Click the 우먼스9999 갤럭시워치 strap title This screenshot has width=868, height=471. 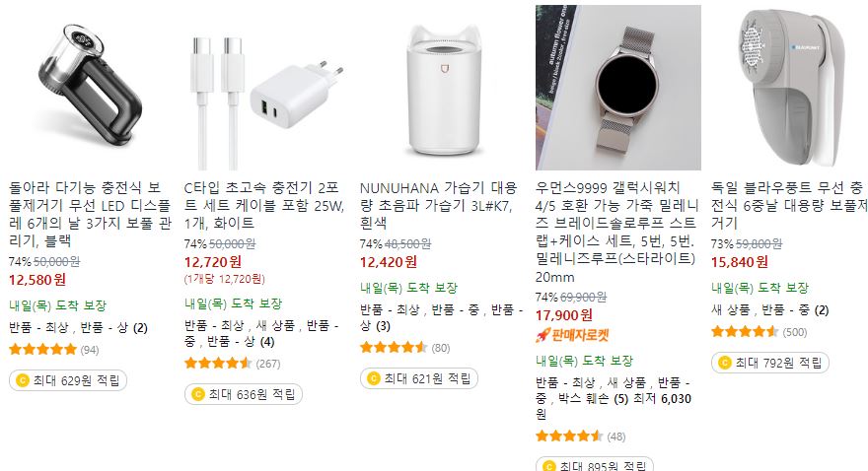point(615,232)
